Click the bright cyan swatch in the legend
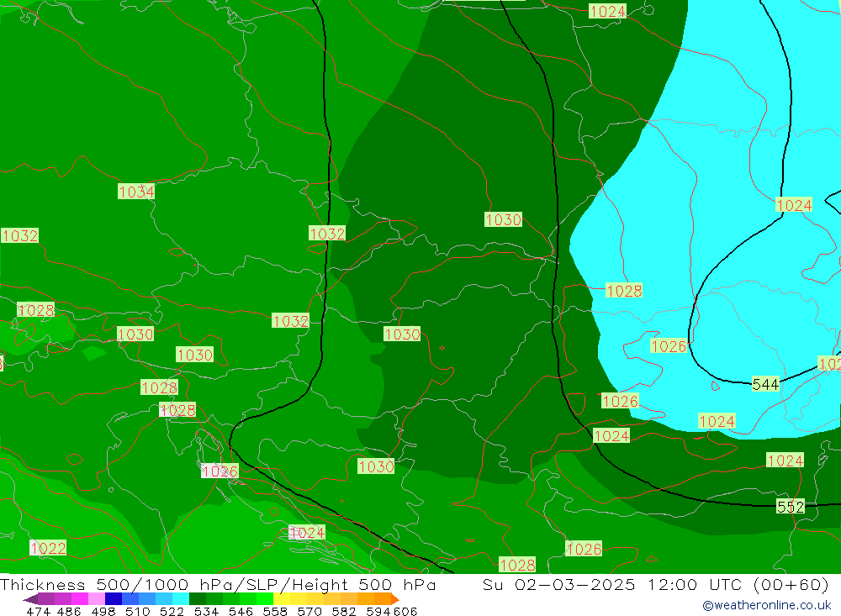This screenshot has width=841, height=616. pyautogui.click(x=181, y=599)
